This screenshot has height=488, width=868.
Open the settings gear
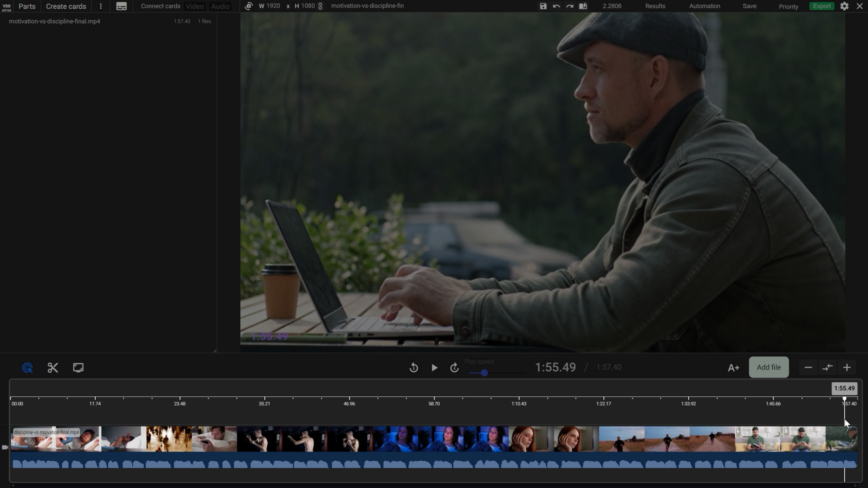(x=844, y=6)
